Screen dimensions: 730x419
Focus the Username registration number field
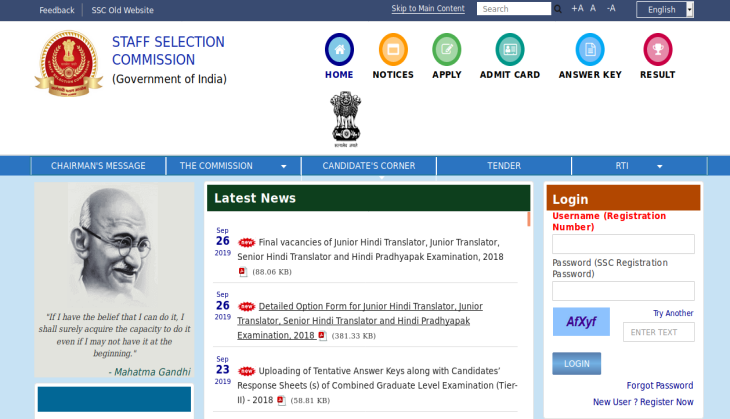623,244
